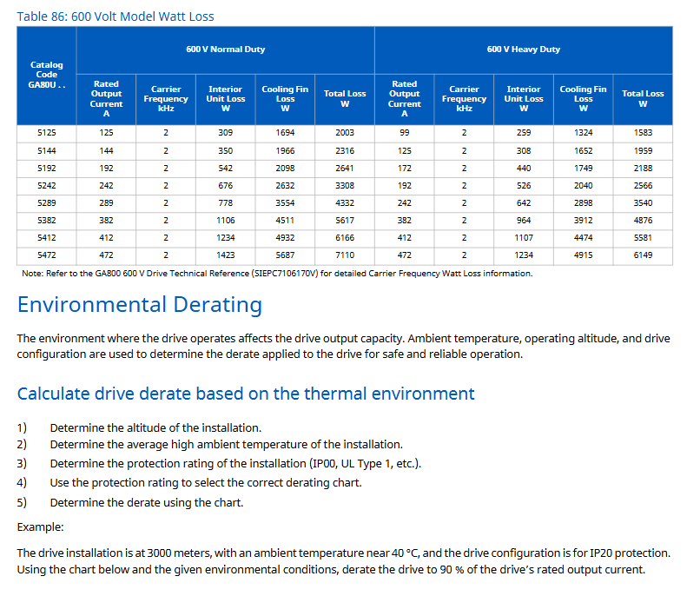Click the Normal Duty 'Total Loss W' column header

(x=345, y=98)
